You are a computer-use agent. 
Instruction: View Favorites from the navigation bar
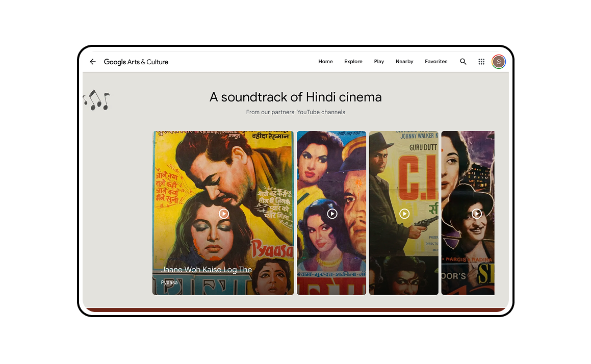436,62
